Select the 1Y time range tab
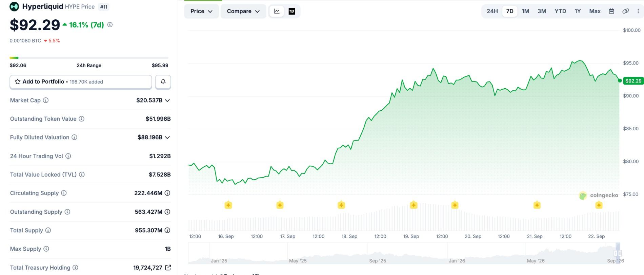The height and width of the screenshot is (275, 644). 578,11
